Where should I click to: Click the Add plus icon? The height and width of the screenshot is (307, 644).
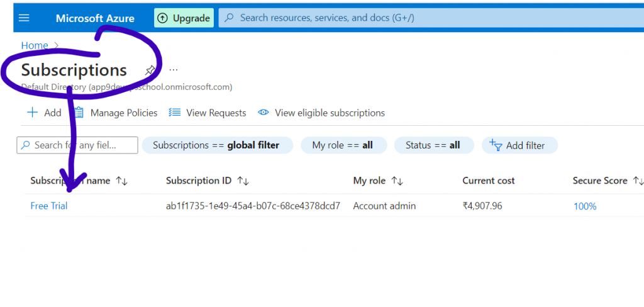click(x=32, y=113)
